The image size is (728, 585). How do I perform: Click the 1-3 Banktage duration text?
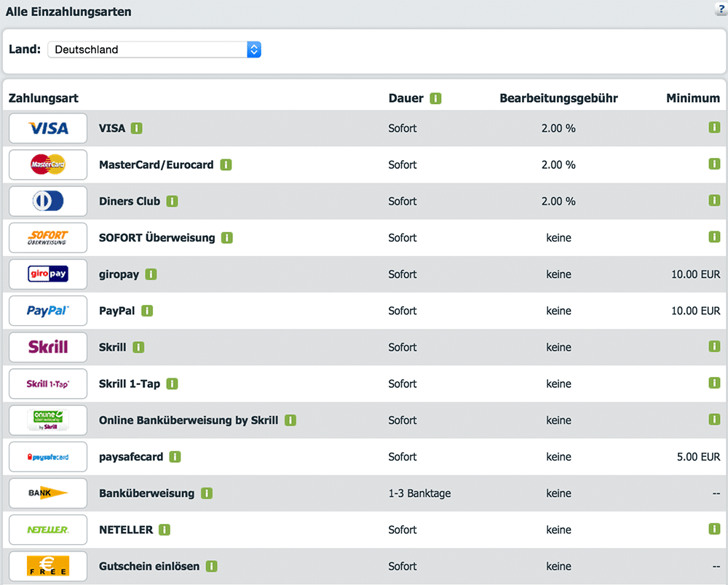[x=420, y=493]
